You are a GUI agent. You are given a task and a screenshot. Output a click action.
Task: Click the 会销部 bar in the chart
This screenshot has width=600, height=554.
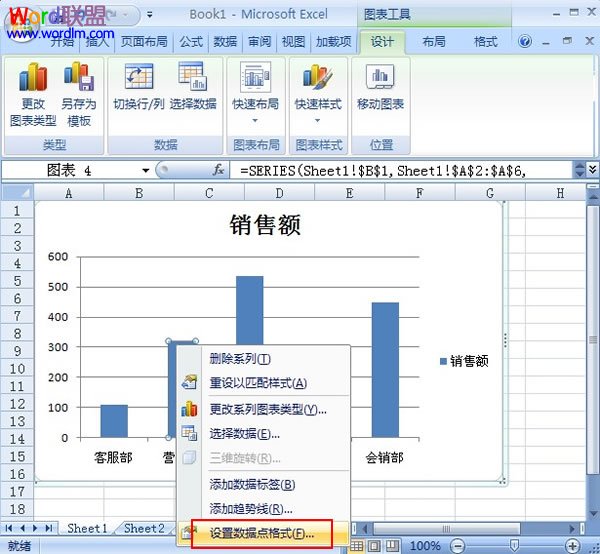[385, 370]
